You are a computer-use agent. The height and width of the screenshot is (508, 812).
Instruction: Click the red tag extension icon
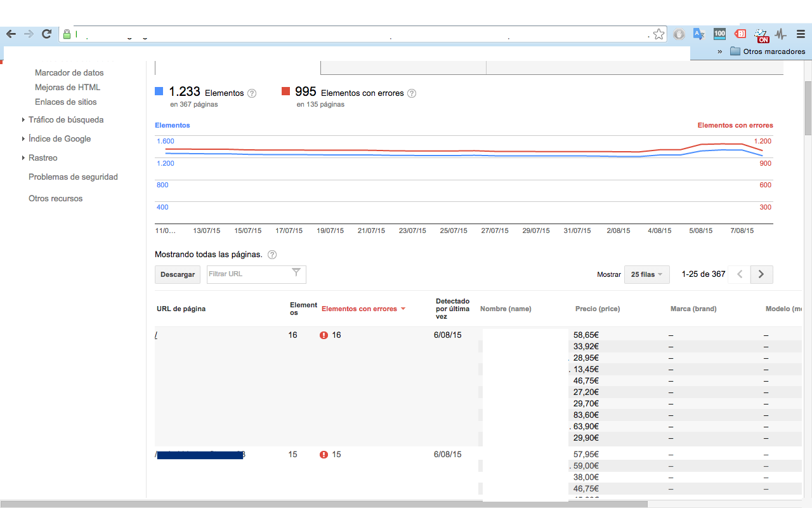(x=740, y=34)
